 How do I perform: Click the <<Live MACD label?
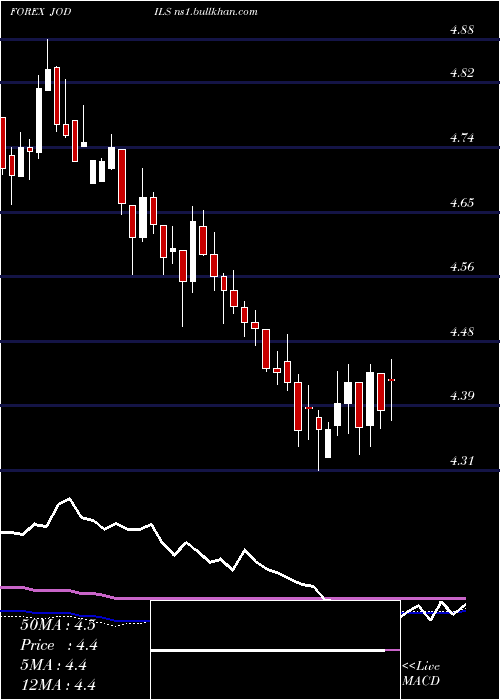click(421, 674)
